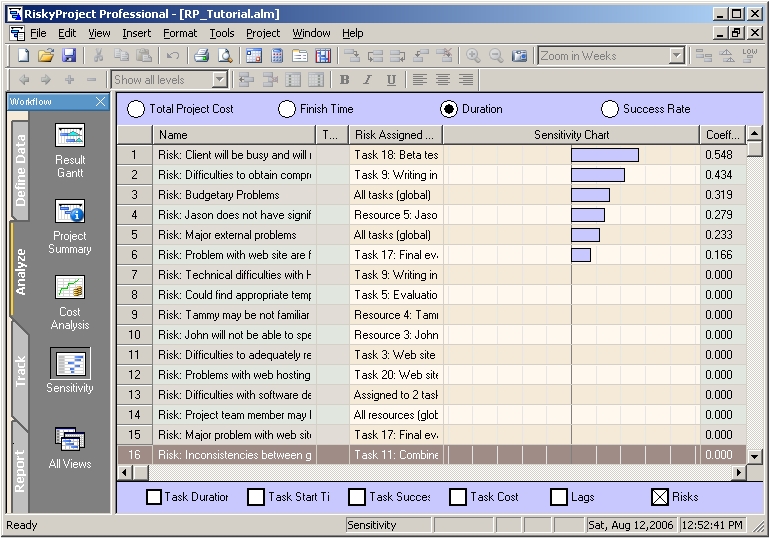Viewport: 770px width, 538px height.
Task: Click horizontal scrollbar right arrow
Action: 738,472
